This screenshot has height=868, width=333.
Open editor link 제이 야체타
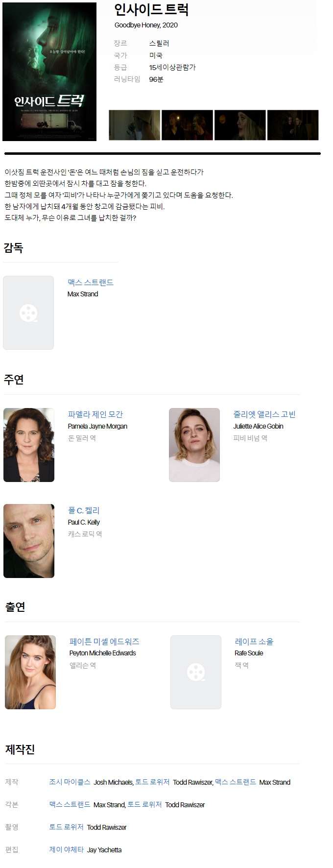coord(66,849)
